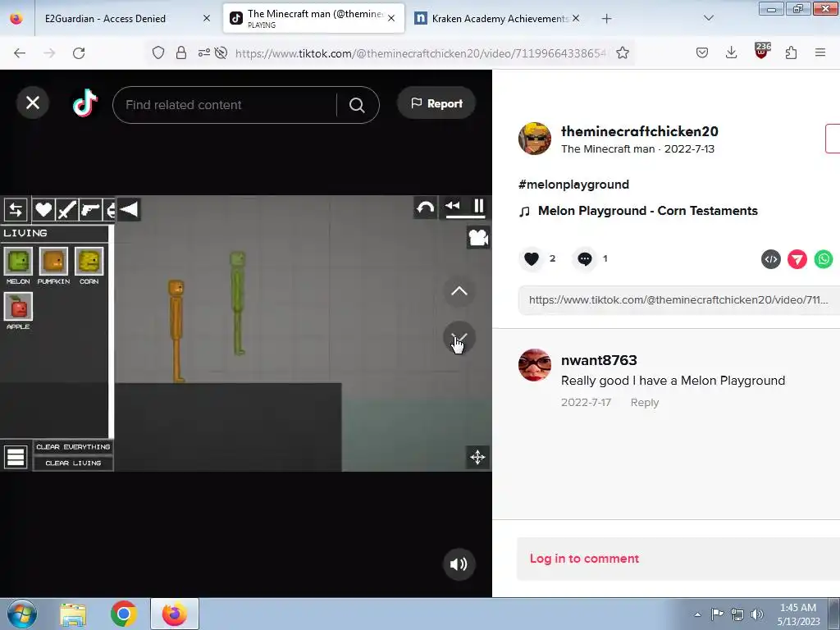The image size is (840, 630).
Task: Close the TikTok video viewer with X
Action: click(33, 103)
